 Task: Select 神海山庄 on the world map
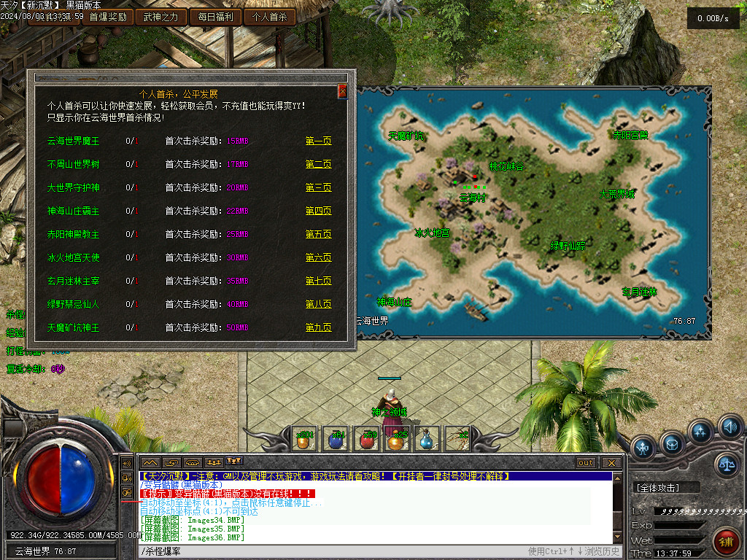395,303
